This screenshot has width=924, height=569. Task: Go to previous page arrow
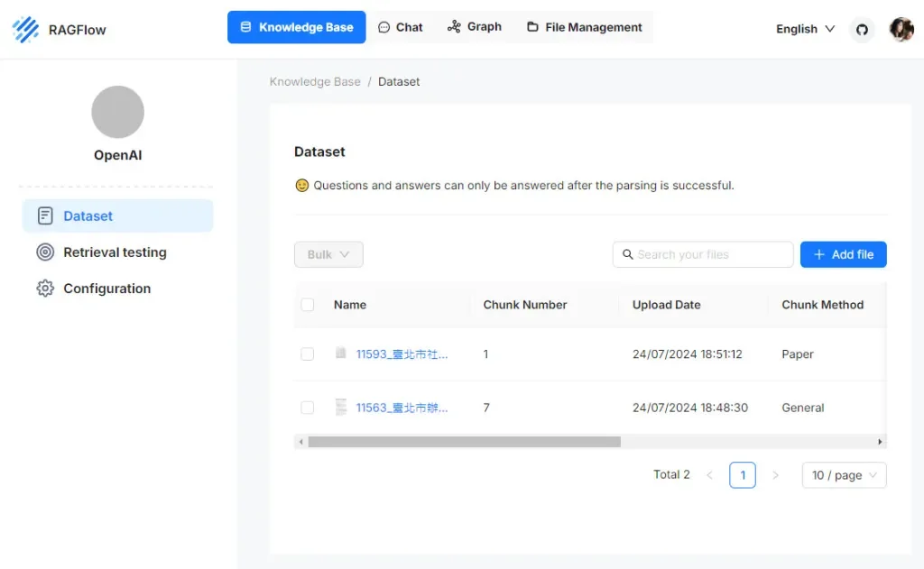pyautogui.click(x=709, y=474)
